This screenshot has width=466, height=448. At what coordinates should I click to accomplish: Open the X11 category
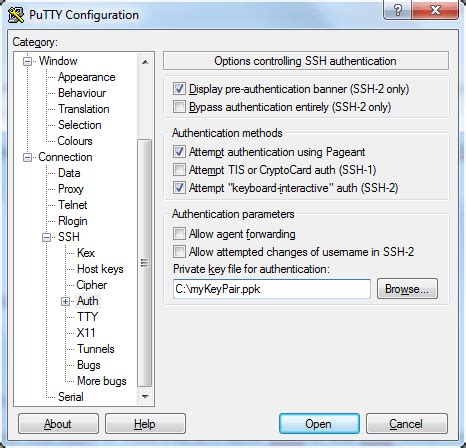86,333
